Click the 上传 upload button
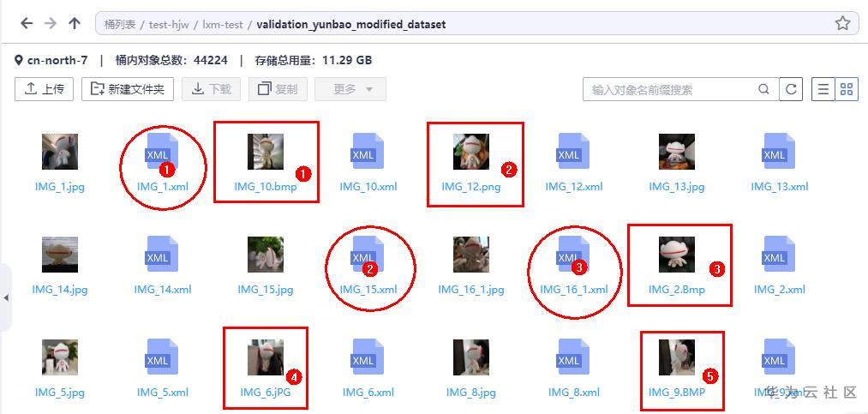The image size is (868, 414). click(45, 89)
